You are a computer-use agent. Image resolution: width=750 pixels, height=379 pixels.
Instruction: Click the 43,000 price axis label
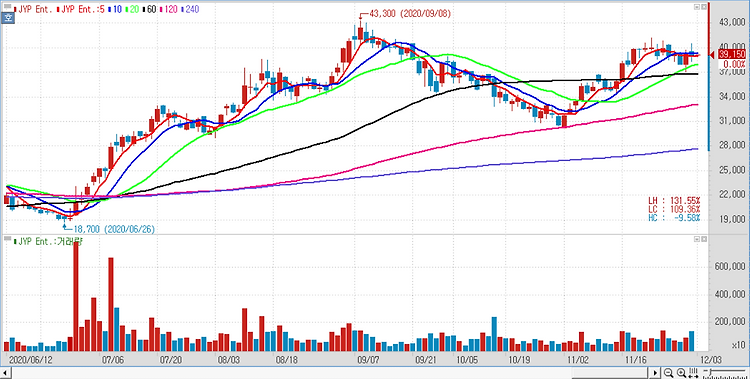[732, 22]
